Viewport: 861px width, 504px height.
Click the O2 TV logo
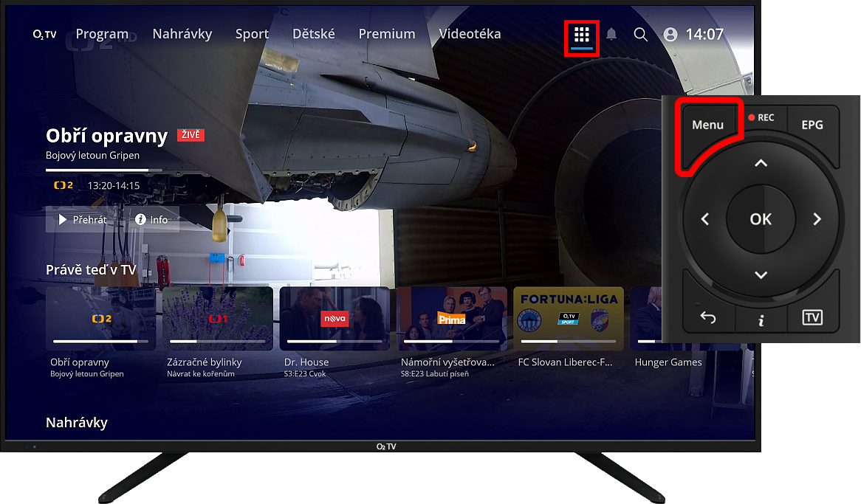(45, 35)
